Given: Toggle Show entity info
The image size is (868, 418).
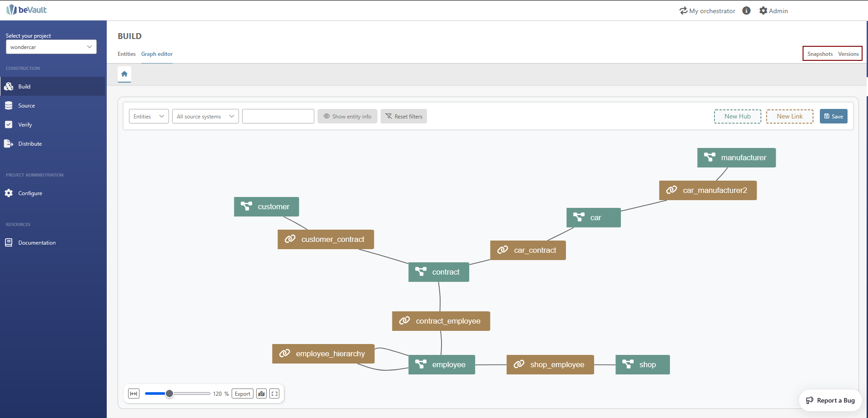Looking at the screenshot, I should (347, 117).
